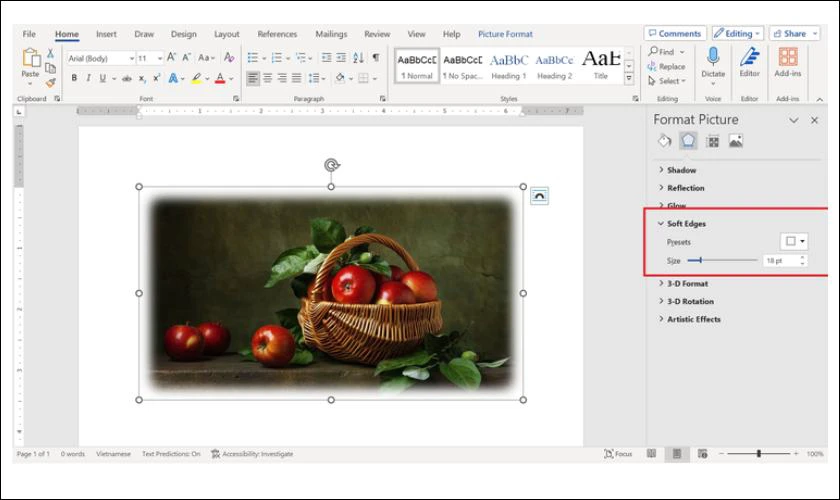This screenshot has width=840, height=500.
Task: Select Center paragraph alignment
Action: 267,79
